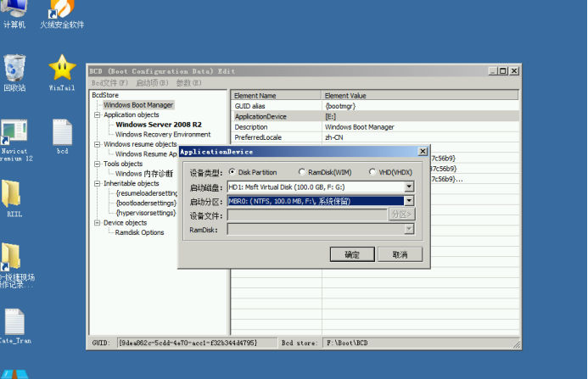Click the 确定 button in ApplicationDevice dialog
This screenshot has width=588, height=379.
click(x=351, y=254)
